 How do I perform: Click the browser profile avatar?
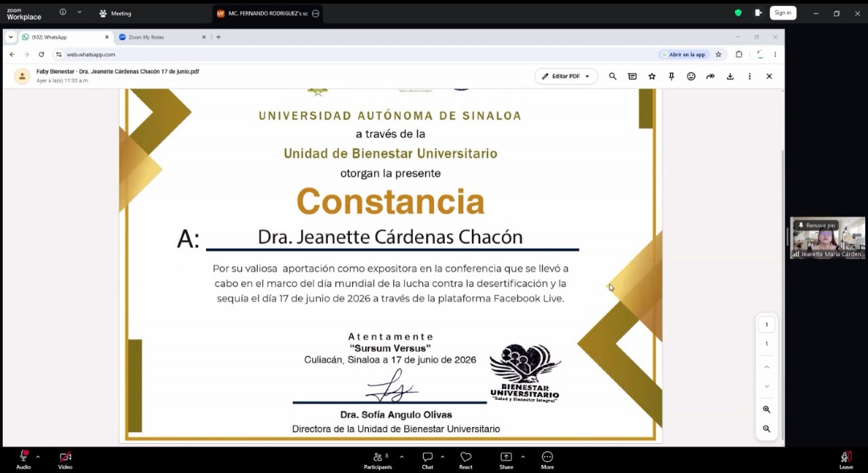(x=760, y=54)
